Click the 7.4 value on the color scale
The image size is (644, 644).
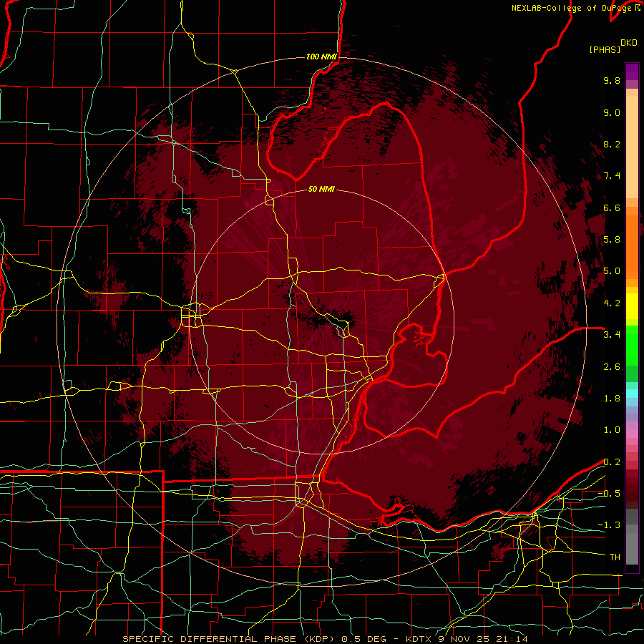(612, 176)
